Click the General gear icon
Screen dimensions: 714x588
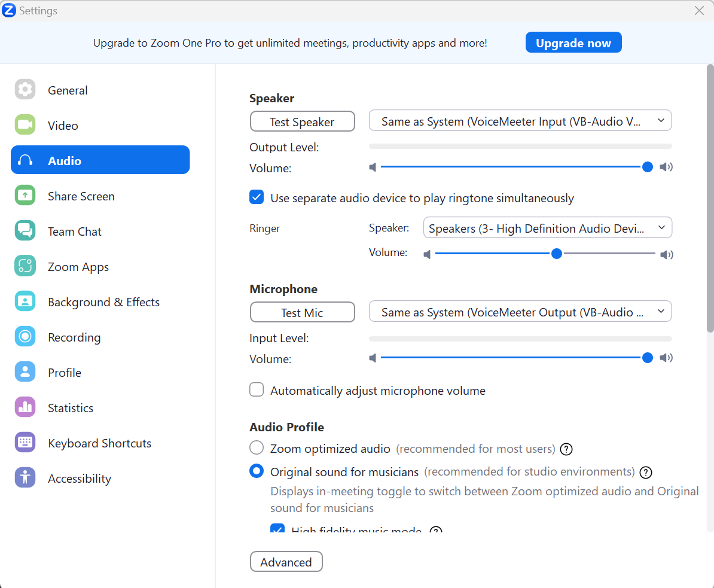pos(25,89)
